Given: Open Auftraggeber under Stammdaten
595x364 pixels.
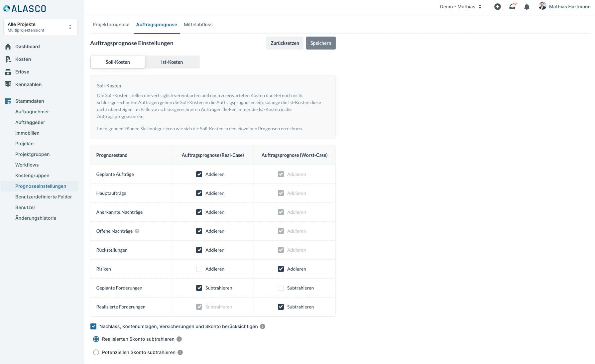Looking at the screenshot, I should (x=30, y=122).
